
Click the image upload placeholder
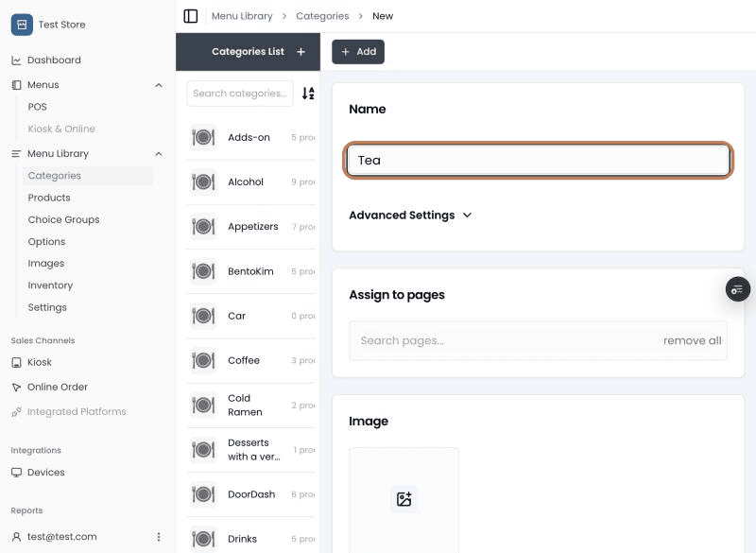tap(404, 500)
